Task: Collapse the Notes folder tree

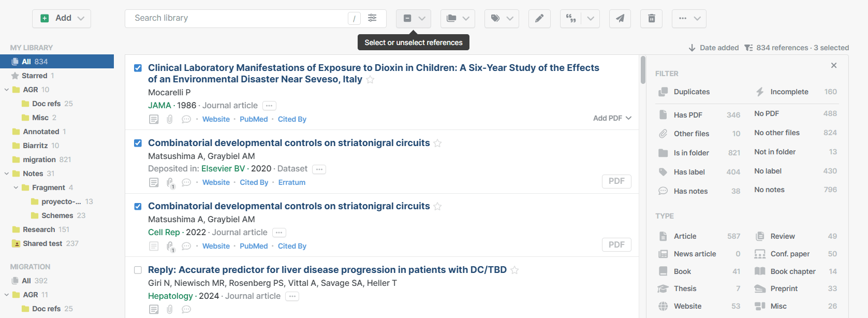Action: (7, 174)
